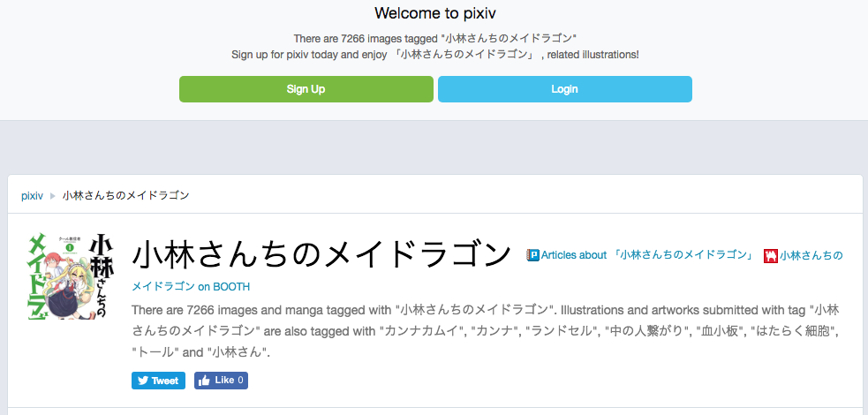
Task: Open the pixiv breadcrumb link
Action: (x=32, y=195)
